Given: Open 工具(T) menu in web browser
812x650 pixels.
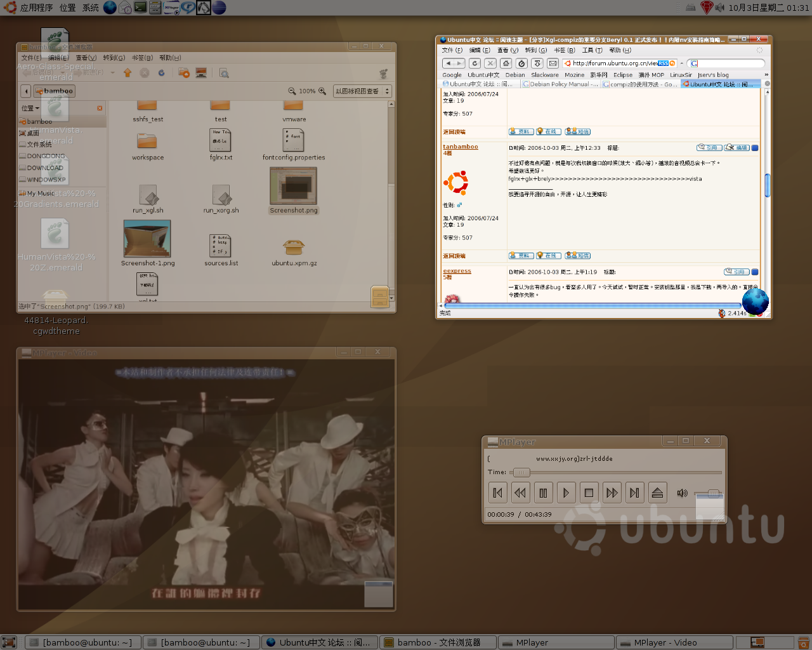Looking at the screenshot, I should click(x=592, y=50).
